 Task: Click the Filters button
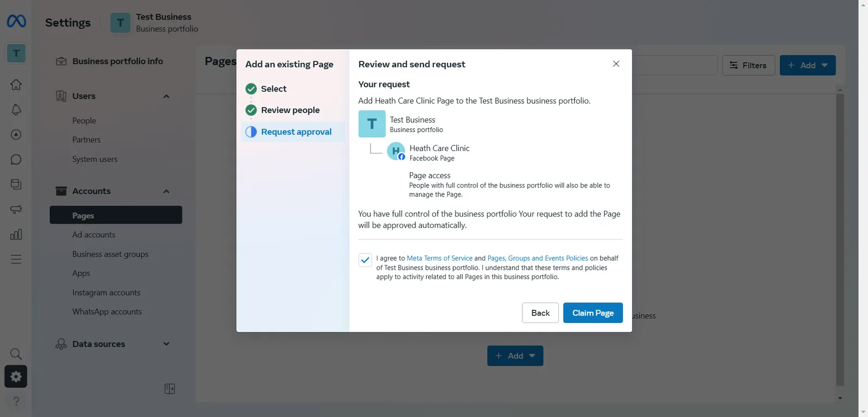pyautogui.click(x=749, y=65)
